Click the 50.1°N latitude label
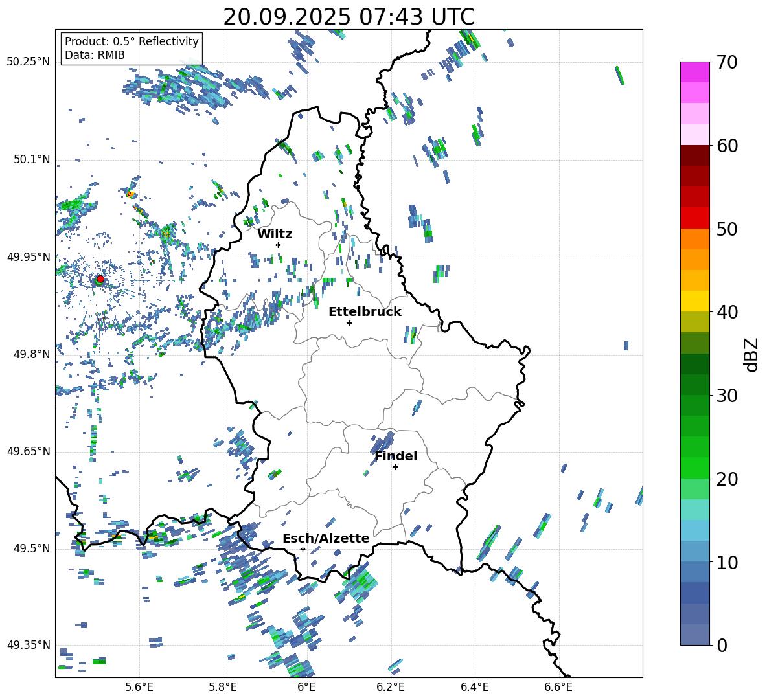This screenshot has width=767, height=700. 32,160
